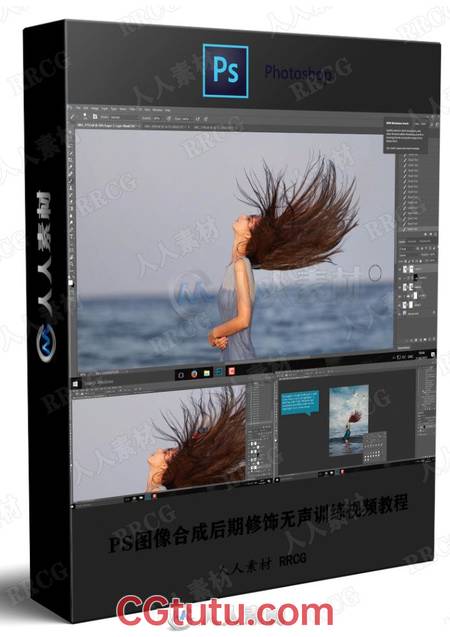Image resolution: width=450 pixels, height=637 pixels.
Task: Open the File menu
Action: (x=78, y=108)
